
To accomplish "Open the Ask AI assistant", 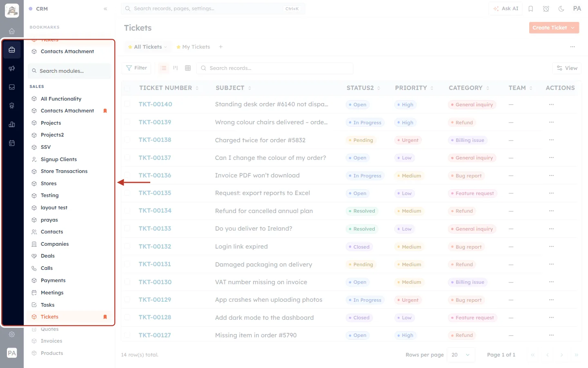I will click(x=506, y=9).
